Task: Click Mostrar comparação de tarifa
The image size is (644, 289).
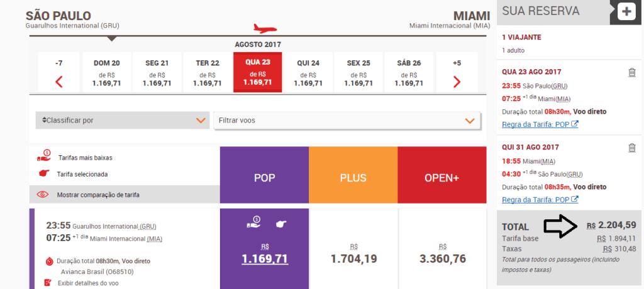Action: (x=98, y=195)
